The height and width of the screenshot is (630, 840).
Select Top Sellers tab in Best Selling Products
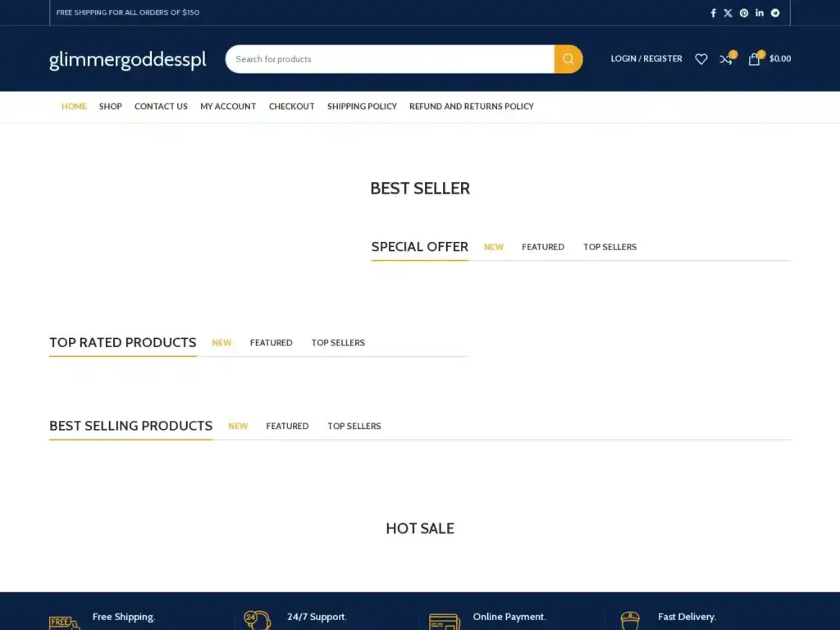(354, 427)
